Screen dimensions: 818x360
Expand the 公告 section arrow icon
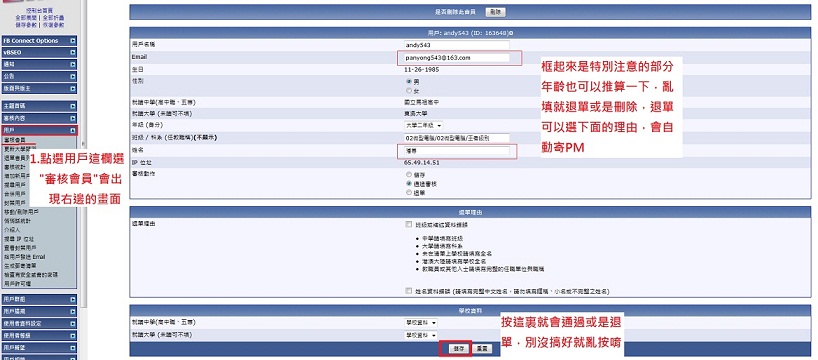(x=73, y=77)
